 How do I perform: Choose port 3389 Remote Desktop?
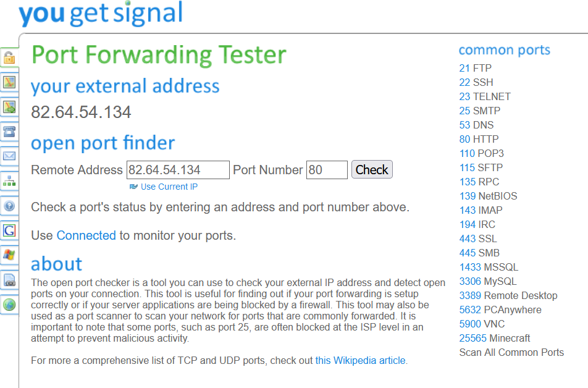[x=508, y=295]
